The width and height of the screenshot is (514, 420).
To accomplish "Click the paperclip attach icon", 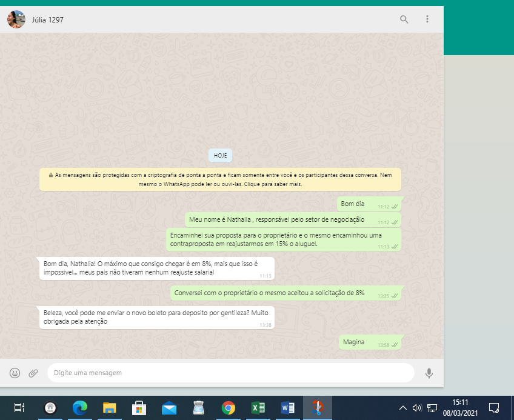I will pos(33,373).
